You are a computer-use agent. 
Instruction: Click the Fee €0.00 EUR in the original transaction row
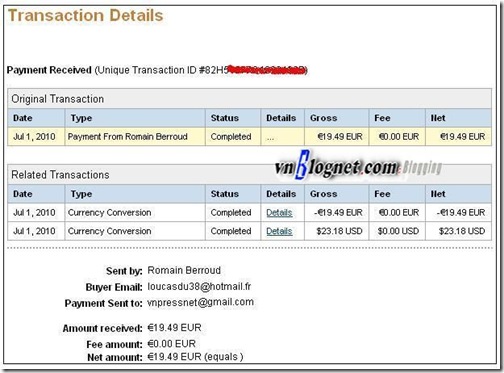(399, 137)
